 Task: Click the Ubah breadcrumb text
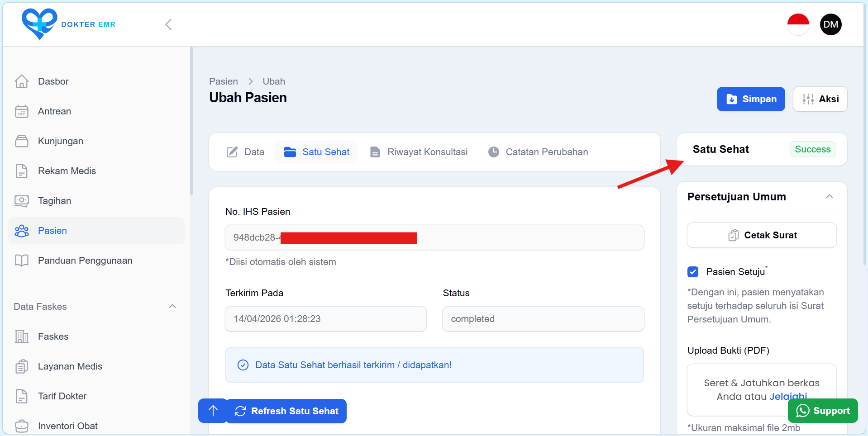coord(274,81)
